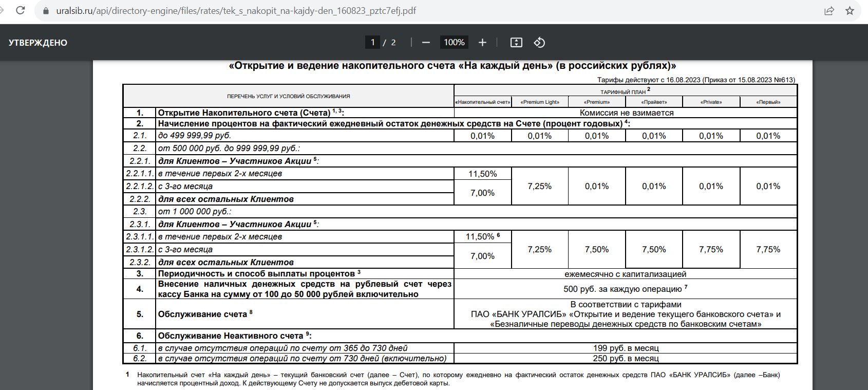Click 'Комиссия не взимается' cell
This screenshot has width=868, height=390.
click(x=626, y=113)
